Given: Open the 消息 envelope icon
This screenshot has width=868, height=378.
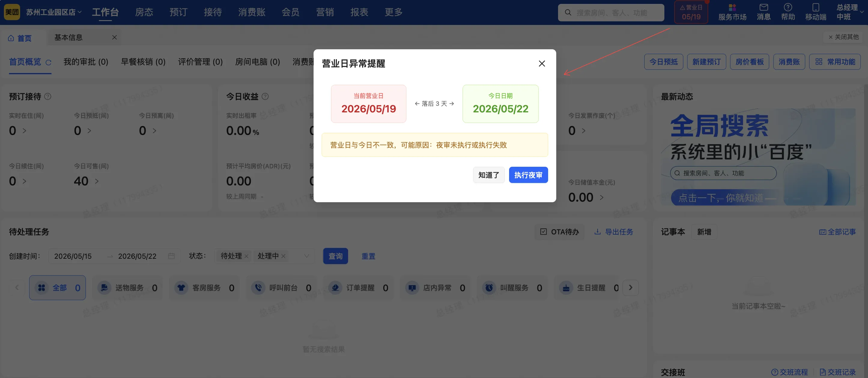Looking at the screenshot, I should [x=763, y=8].
